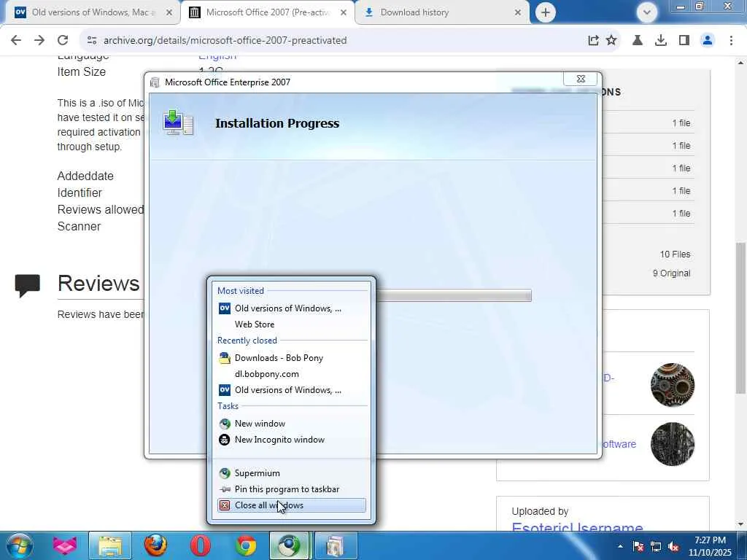Close the Microsoft Office 2007 tab
Screen dimensions: 747x560
point(344,12)
